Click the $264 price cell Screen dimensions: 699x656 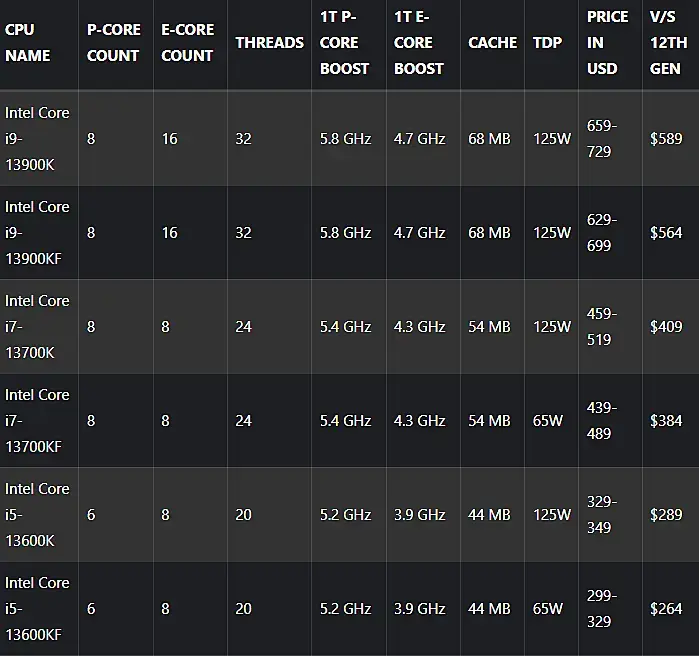pyautogui.click(x=666, y=609)
